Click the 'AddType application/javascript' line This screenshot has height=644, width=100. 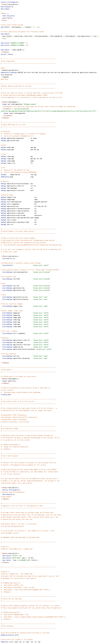[19, 138]
